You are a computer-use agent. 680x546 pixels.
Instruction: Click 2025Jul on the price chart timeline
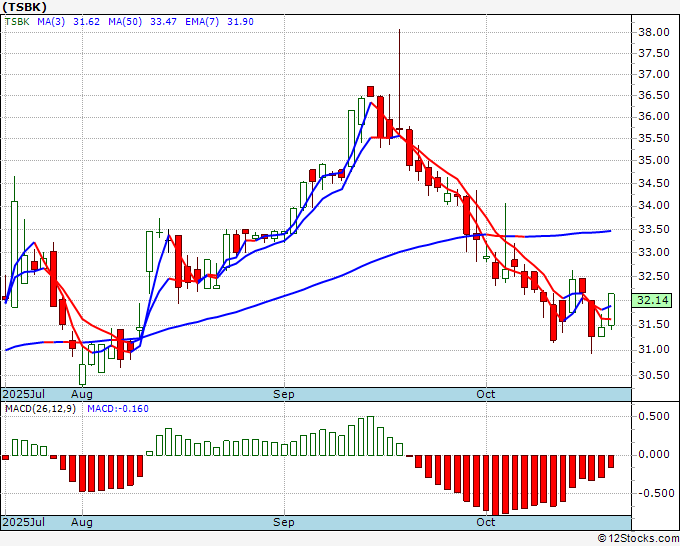point(23,394)
